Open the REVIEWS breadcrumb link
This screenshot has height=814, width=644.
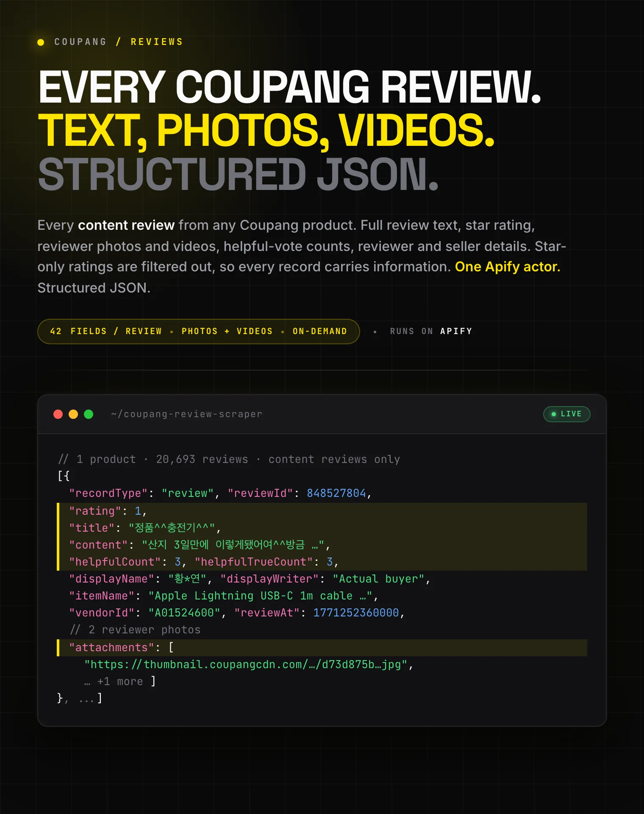point(157,42)
